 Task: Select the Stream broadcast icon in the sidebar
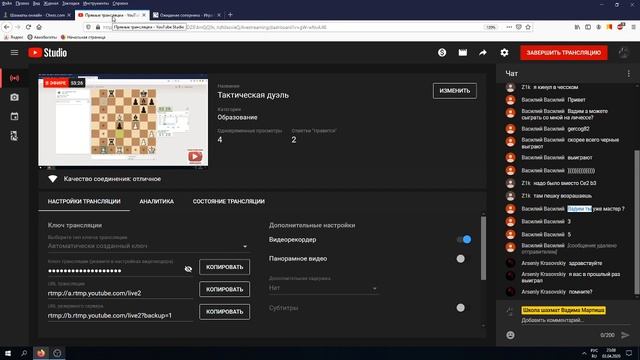(14, 78)
